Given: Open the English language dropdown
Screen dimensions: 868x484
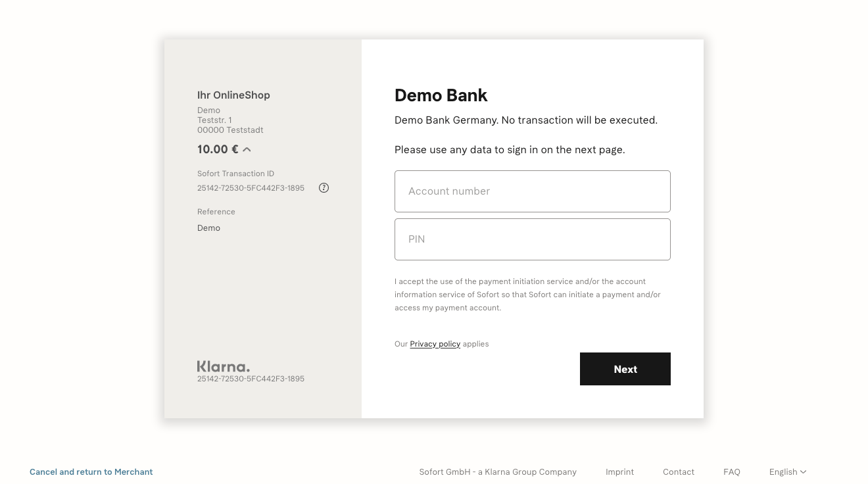Looking at the screenshot, I should [x=788, y=472].
